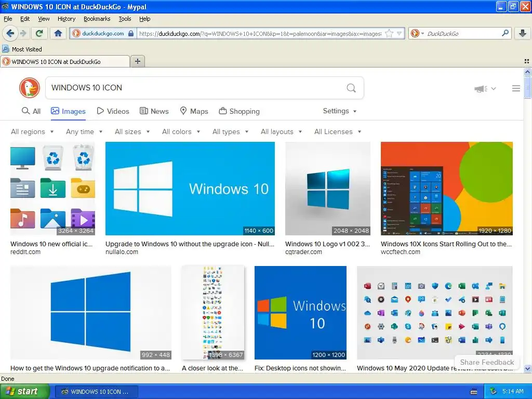
Task: Go to the Home page icon
Action: [58, 33]
